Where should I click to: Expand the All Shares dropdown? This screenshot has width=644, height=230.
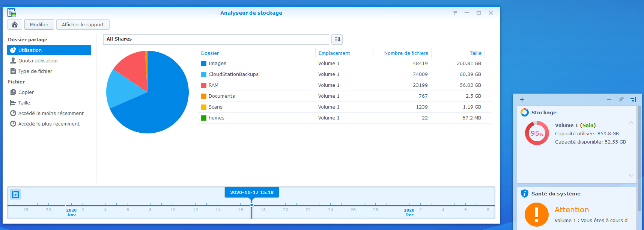click(x=216, y=39)
